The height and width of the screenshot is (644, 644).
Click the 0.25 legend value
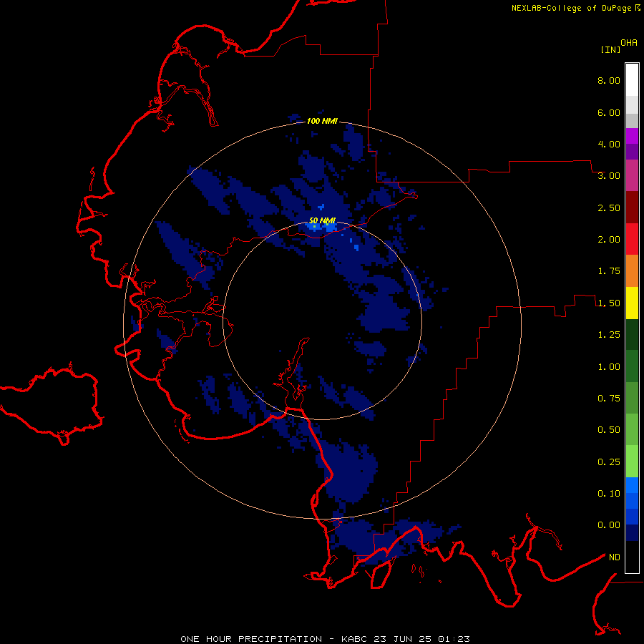coord(609,462)
